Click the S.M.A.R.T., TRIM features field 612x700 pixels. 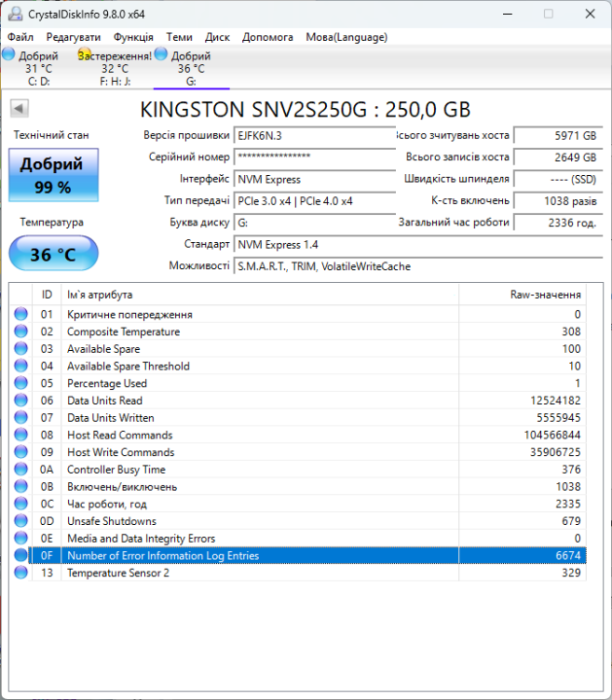tap(418, 266)
